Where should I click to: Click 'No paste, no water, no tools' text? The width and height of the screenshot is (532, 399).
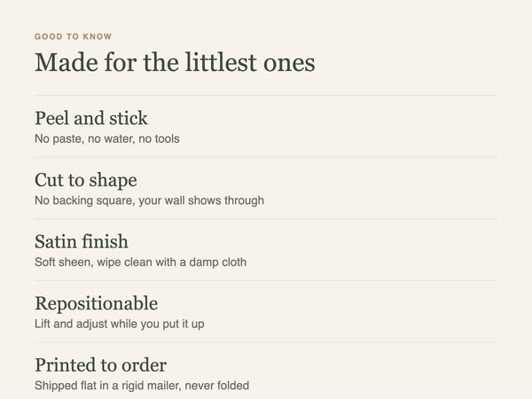click(107, 139)
